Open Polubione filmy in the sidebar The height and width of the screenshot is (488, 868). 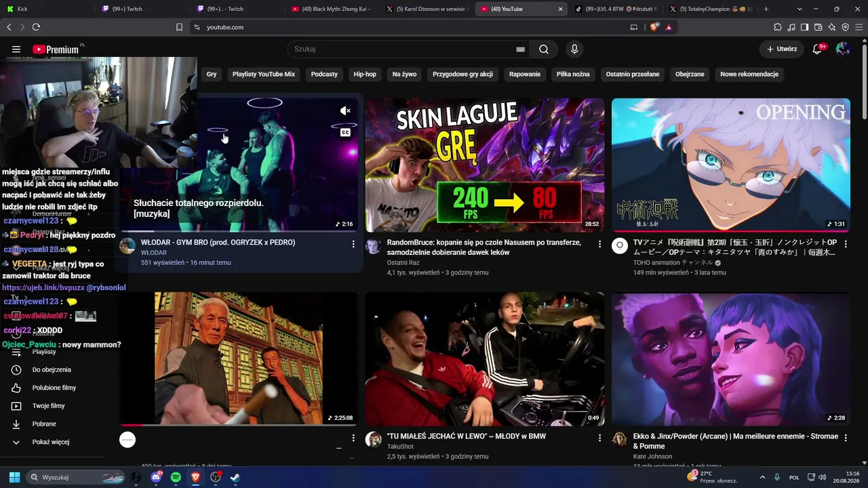click(54, 388)
